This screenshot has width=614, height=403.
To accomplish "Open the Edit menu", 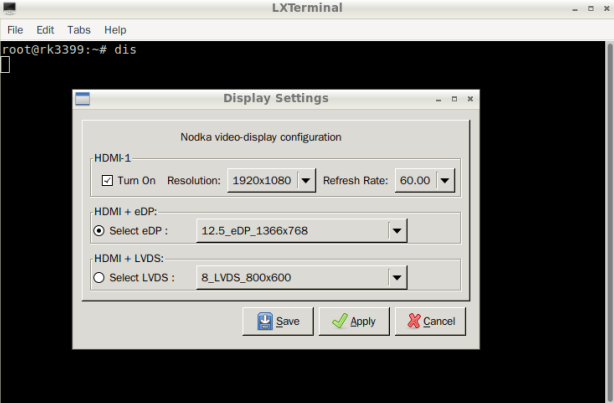I will point(45,30).
